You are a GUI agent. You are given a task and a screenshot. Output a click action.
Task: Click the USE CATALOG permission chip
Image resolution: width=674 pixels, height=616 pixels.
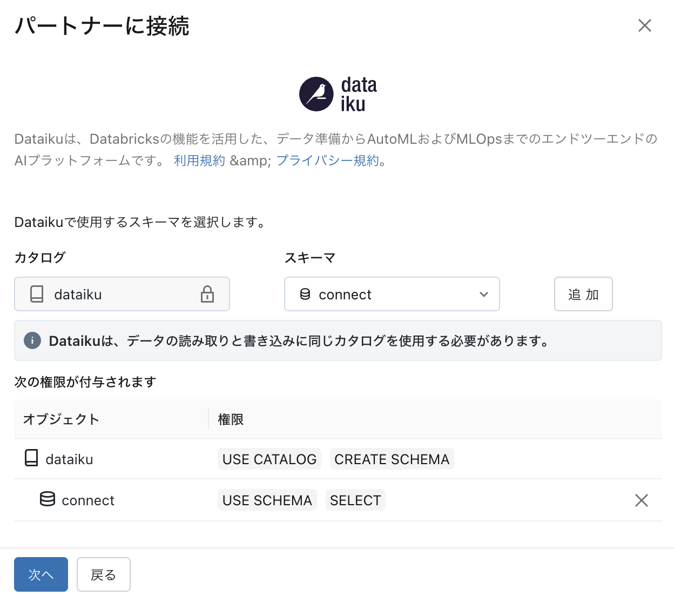click(269, 459)
